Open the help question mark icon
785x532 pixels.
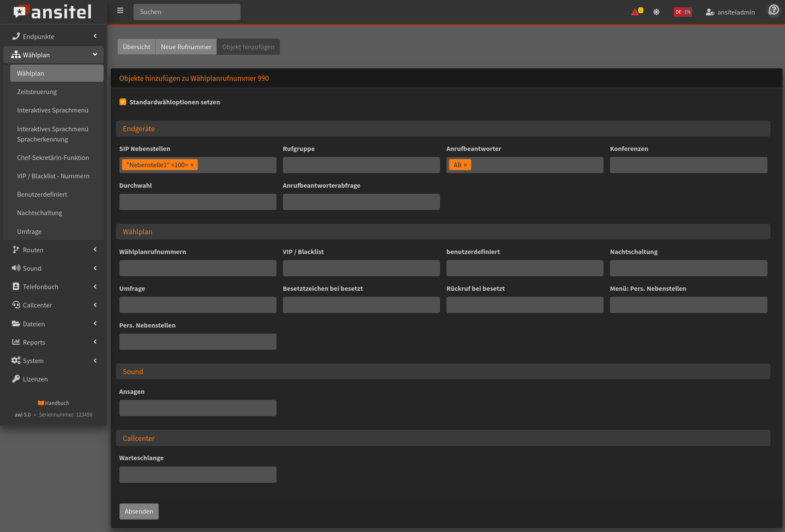click(773, 10)
